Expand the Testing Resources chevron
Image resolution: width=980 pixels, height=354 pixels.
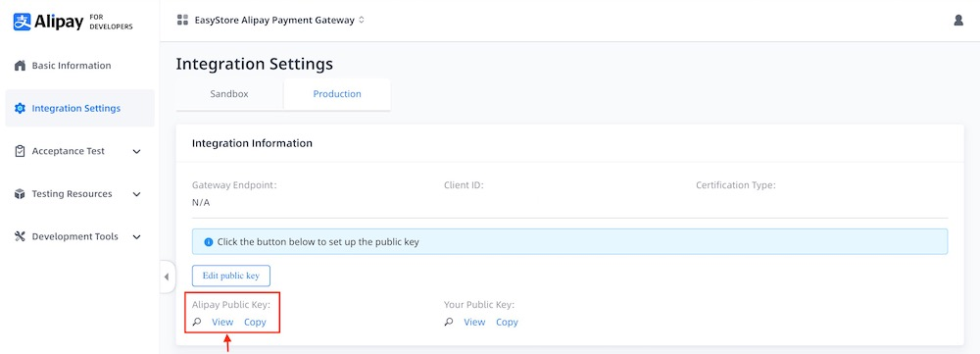[x=137, y=194]
